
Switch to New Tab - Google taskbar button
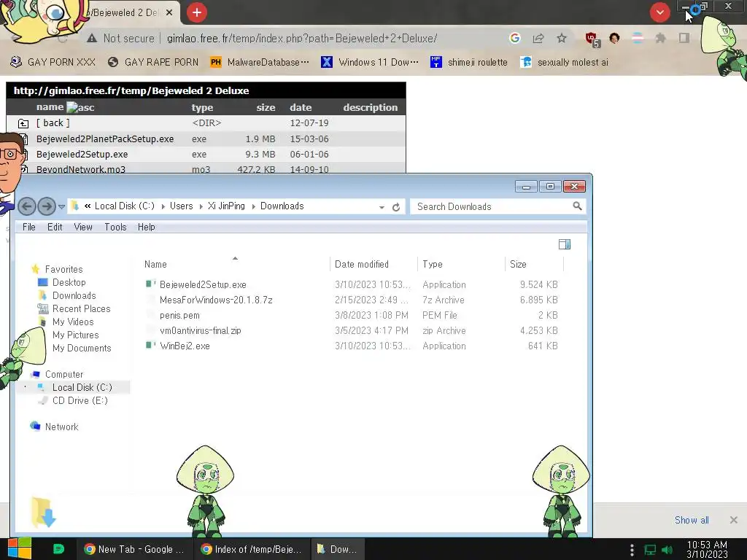[135, 549]
